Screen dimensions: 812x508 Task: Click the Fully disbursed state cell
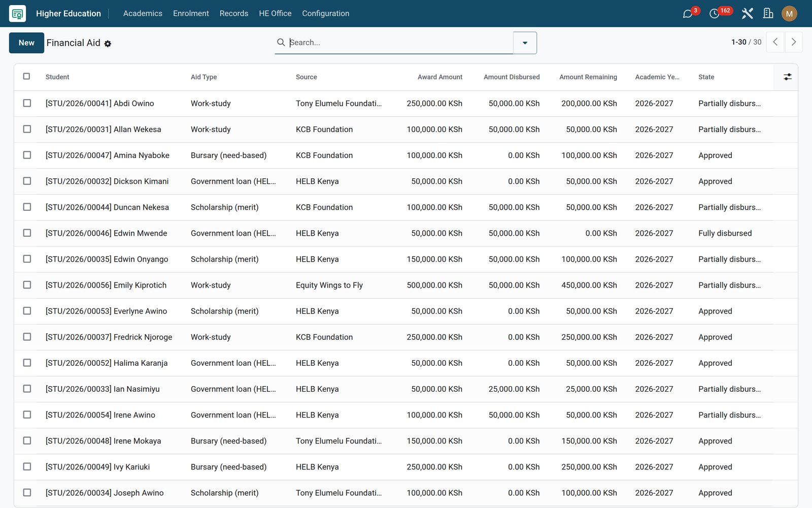click(725, 233)
